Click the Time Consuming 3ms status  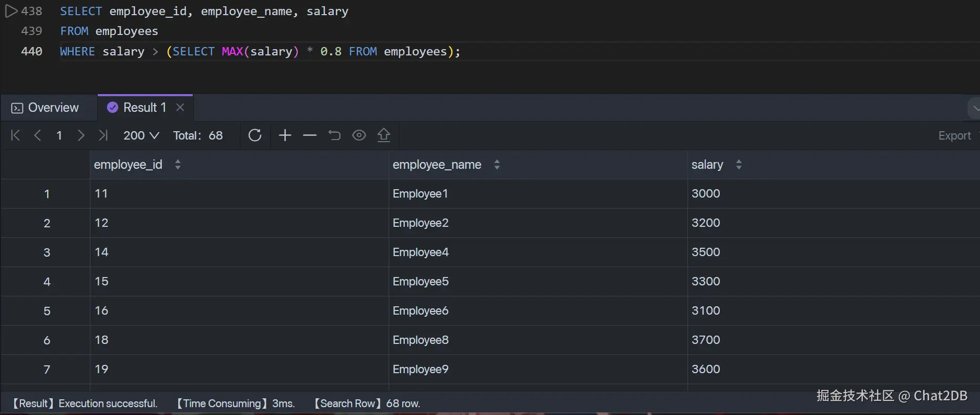click(236, 404)
